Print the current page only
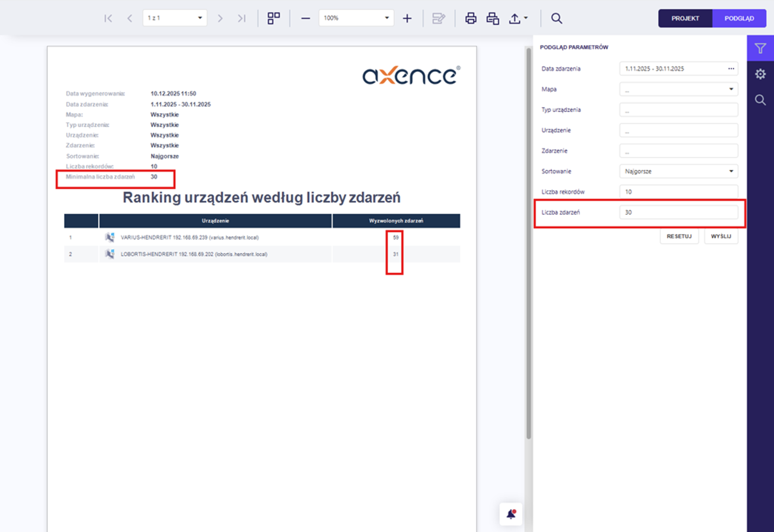 click(492, 18)
